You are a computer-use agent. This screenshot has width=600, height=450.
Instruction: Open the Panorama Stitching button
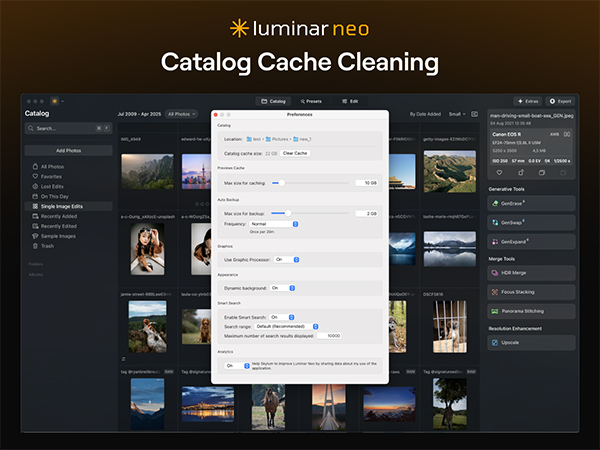(531, 311)
